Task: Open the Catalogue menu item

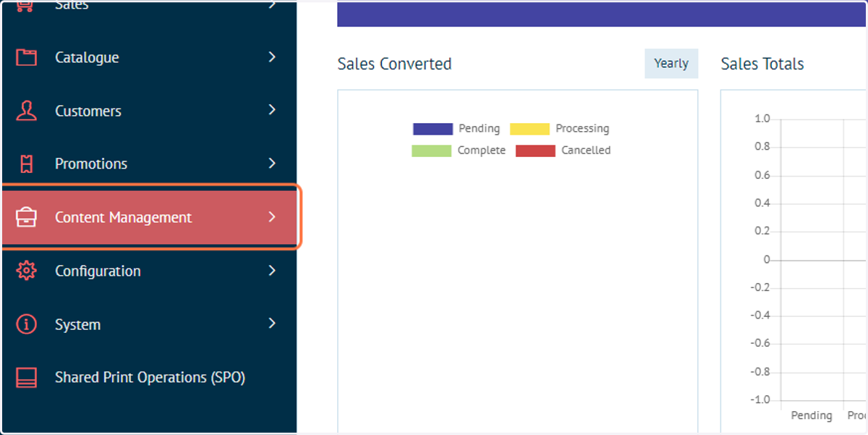Action: (x=148, y=58)
